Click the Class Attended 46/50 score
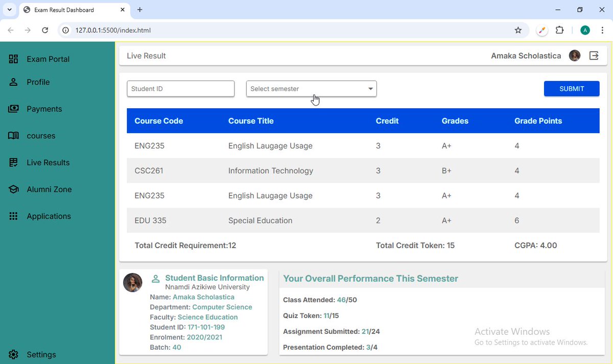Screen dimensions: 613x364 coord(347,300)
